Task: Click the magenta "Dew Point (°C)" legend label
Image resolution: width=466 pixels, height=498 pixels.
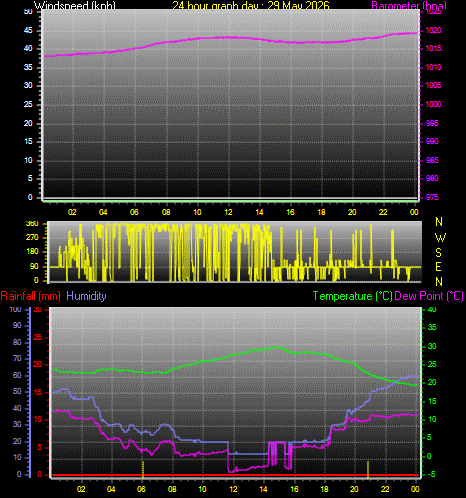Action: coord(429,296)
